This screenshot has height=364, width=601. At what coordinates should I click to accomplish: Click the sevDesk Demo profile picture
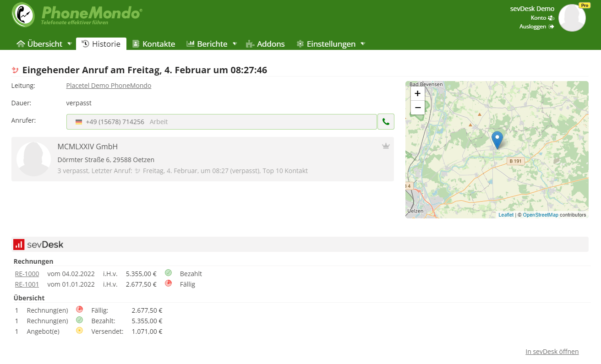572,18
